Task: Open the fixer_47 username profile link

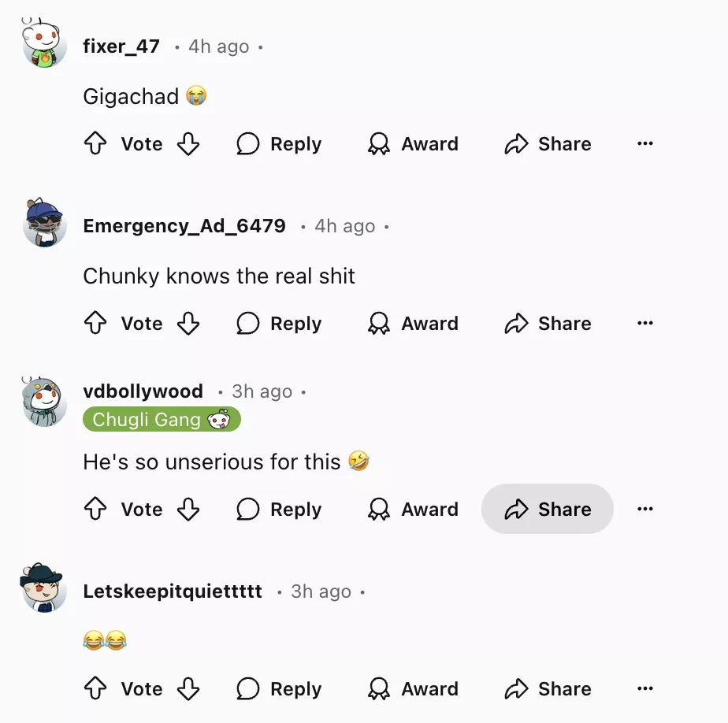Action: tap(121, 46)
